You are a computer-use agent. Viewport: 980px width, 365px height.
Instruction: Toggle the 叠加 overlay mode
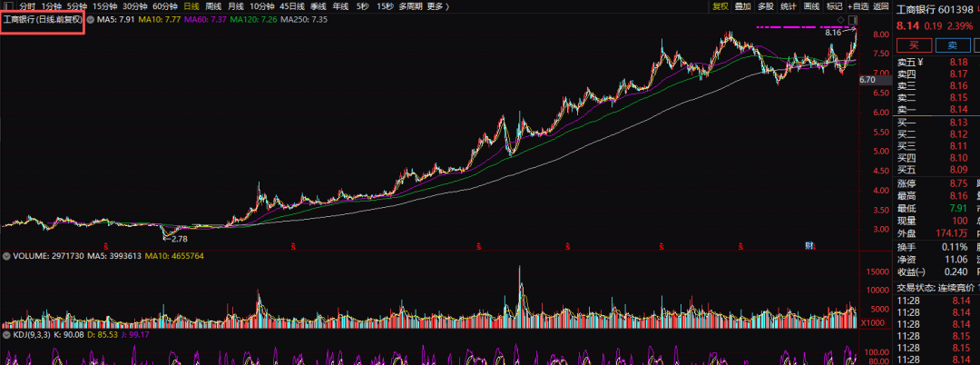pyautogui.click(x=742, y=7)
